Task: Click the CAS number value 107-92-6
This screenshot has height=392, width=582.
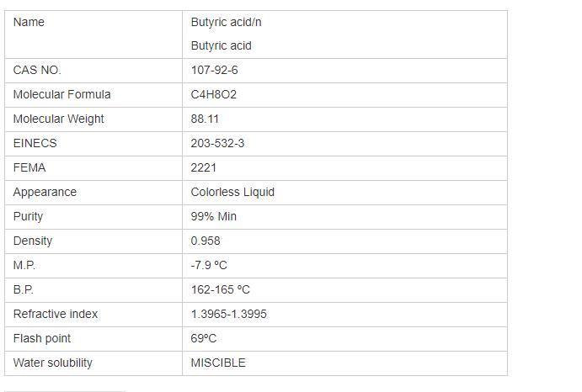Action: (x=214, y=70)
